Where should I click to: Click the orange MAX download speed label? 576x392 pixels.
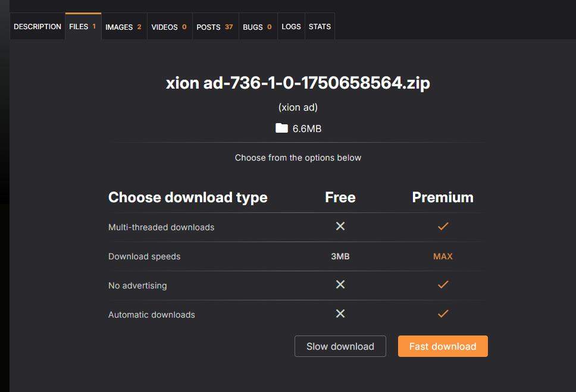tap(443, 256)
